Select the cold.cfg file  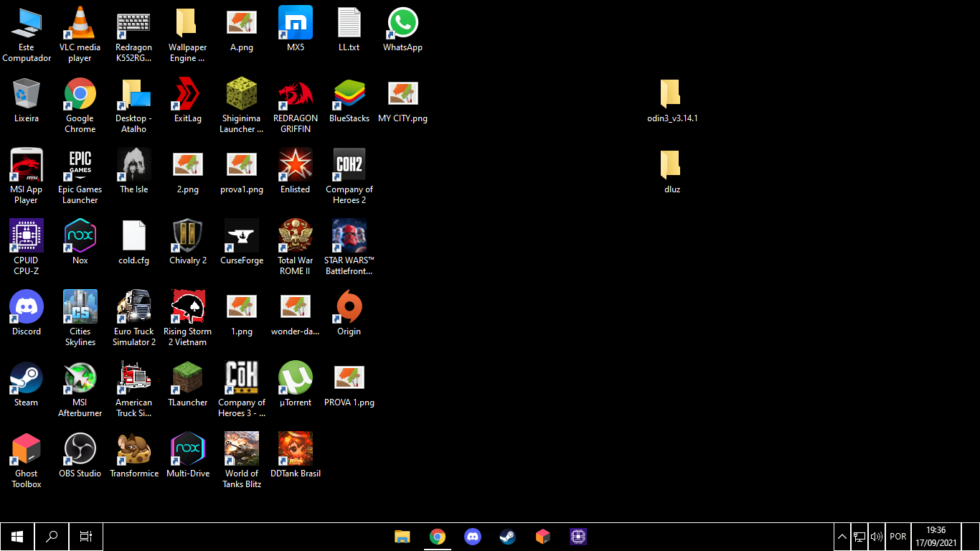(x=134, y=242)
